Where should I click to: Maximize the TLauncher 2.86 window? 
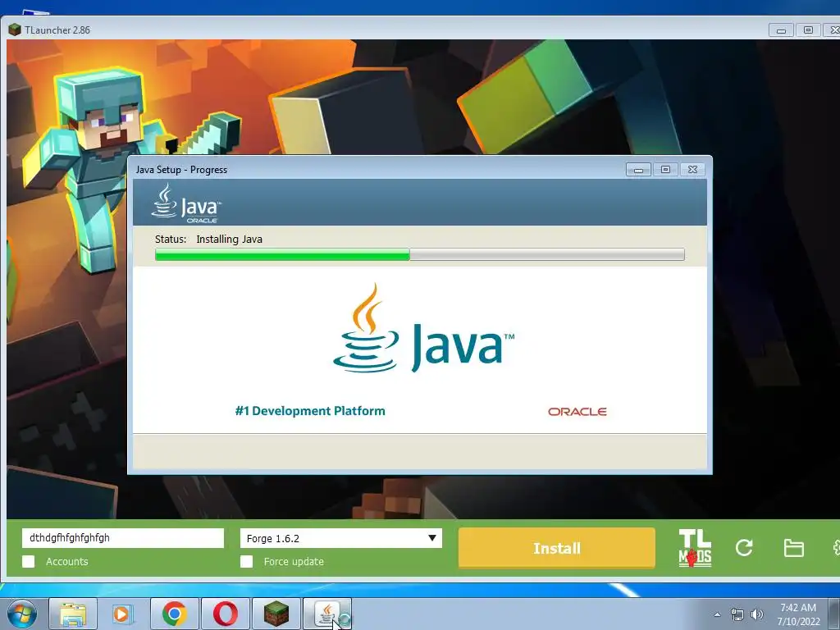(808, 30)
